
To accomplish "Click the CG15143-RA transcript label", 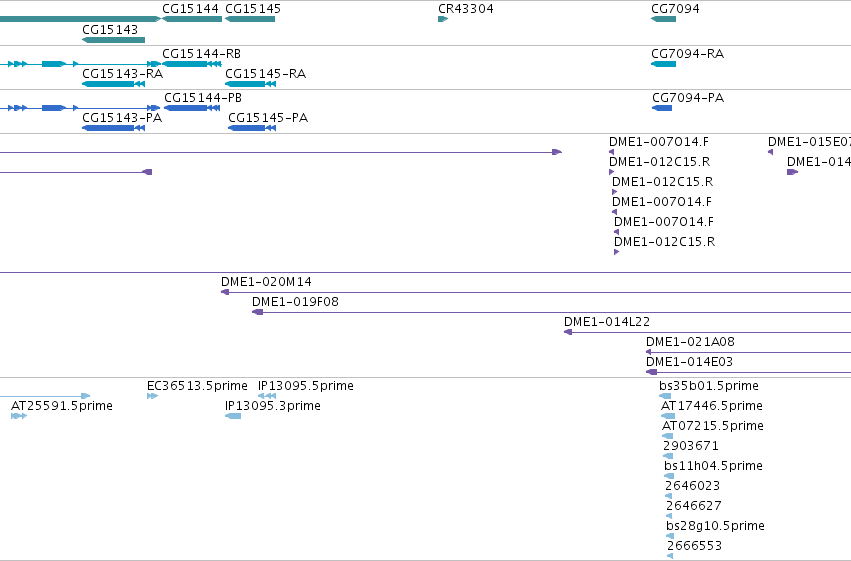I will coord(123,74).
